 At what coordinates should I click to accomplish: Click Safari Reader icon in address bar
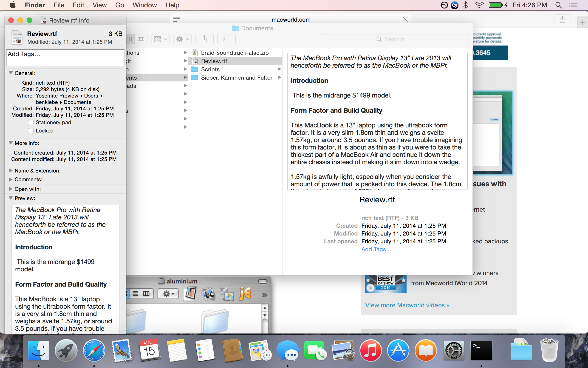(x=177, y=19)
